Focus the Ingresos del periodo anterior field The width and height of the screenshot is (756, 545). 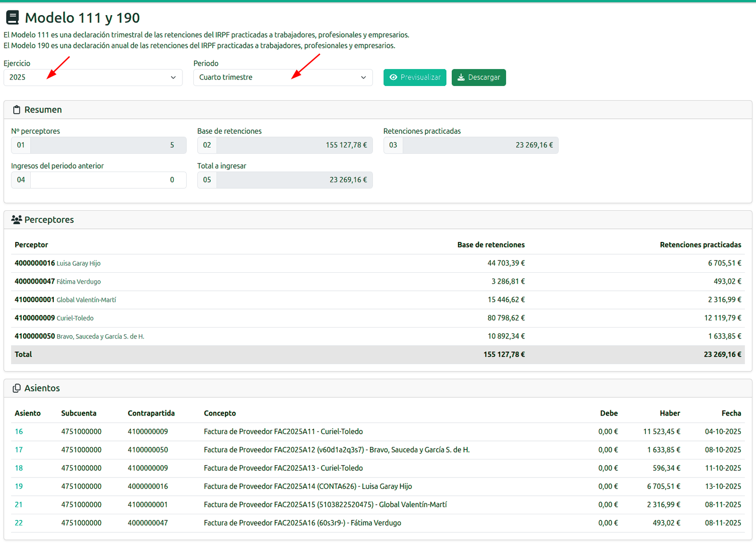point(108,180)
